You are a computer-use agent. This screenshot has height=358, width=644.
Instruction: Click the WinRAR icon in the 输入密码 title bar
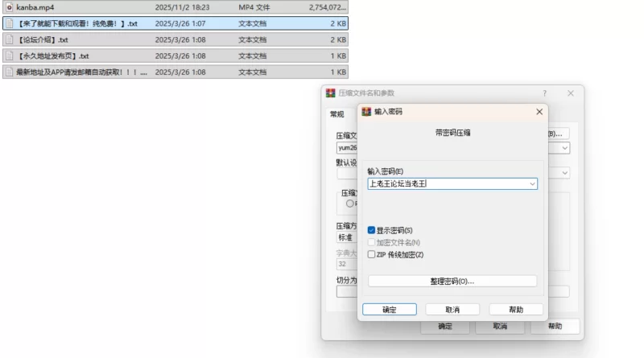(x=367, y=112)
